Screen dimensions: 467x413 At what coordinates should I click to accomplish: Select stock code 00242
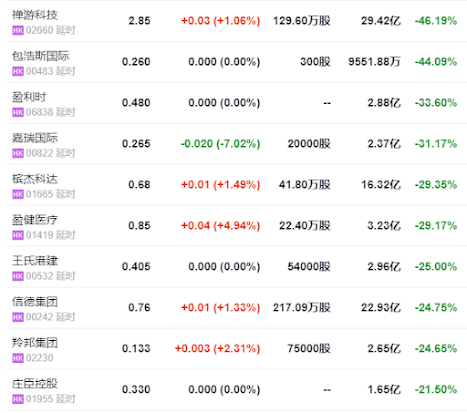point(39,317)
